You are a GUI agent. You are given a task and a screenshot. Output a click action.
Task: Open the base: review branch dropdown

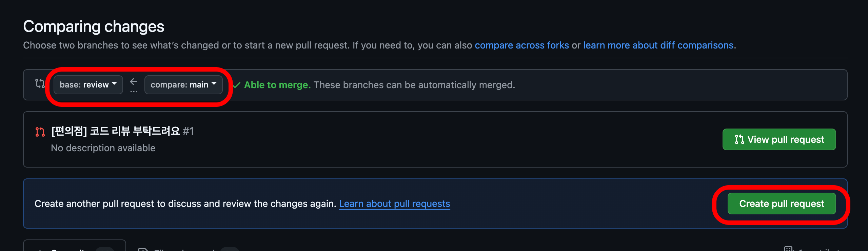click(88, 85)
